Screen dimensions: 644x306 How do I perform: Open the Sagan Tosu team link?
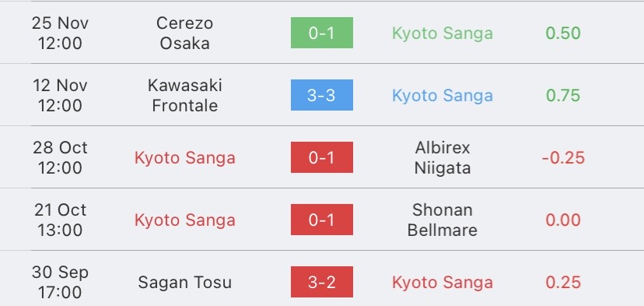point(184,282)
